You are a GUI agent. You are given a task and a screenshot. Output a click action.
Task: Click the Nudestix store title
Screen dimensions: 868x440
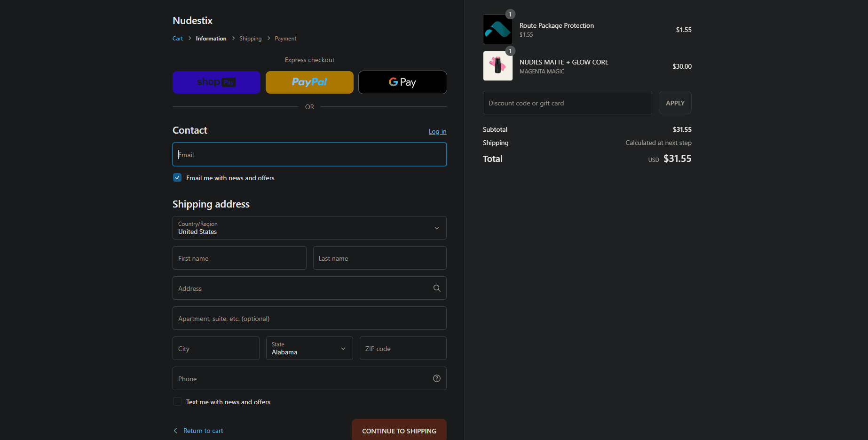tap(192, 21)
